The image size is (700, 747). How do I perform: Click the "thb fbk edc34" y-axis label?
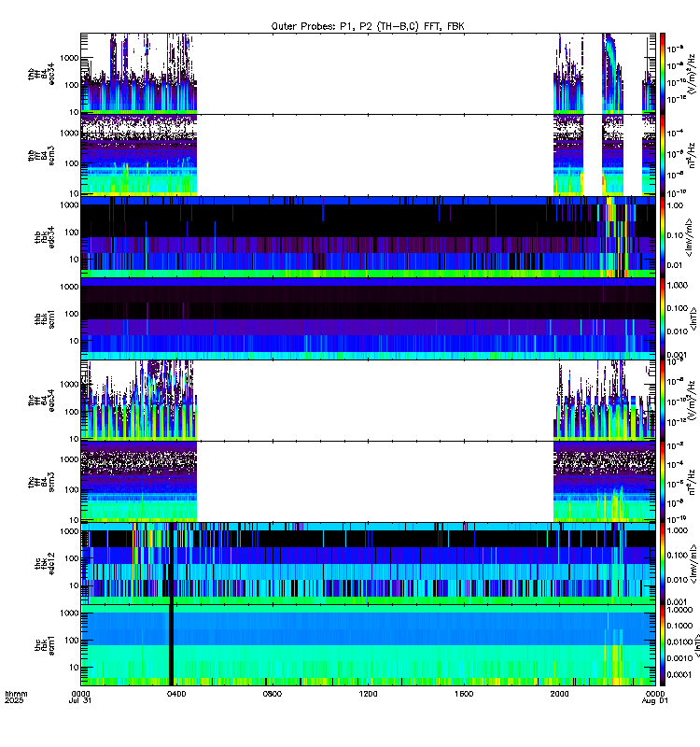(44, 237)
